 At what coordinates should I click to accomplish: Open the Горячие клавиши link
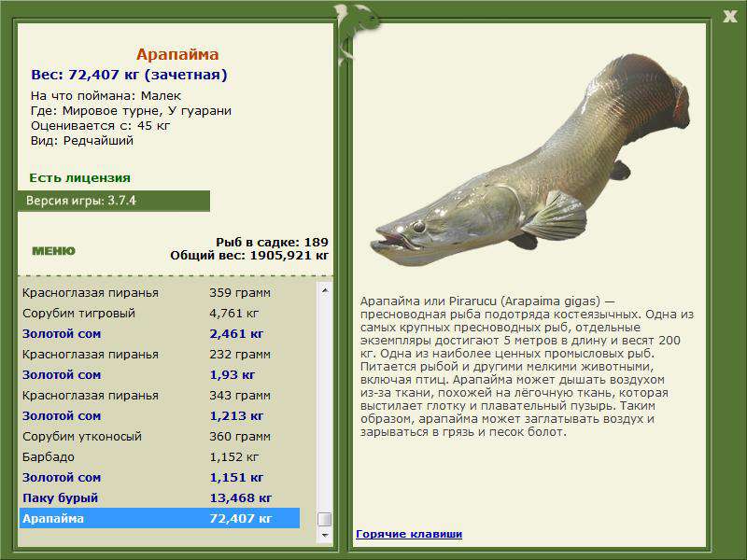(x=408, y=534)
